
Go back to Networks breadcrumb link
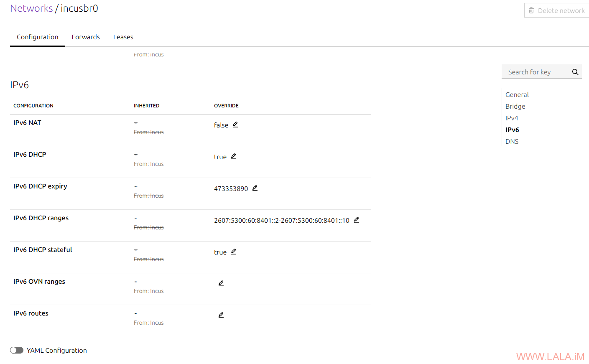[31, 8]
